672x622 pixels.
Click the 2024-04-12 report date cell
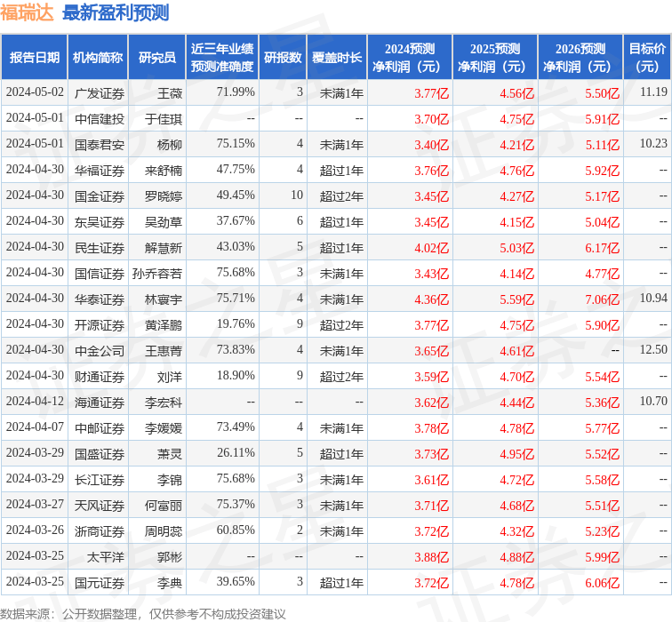point(35,402)
